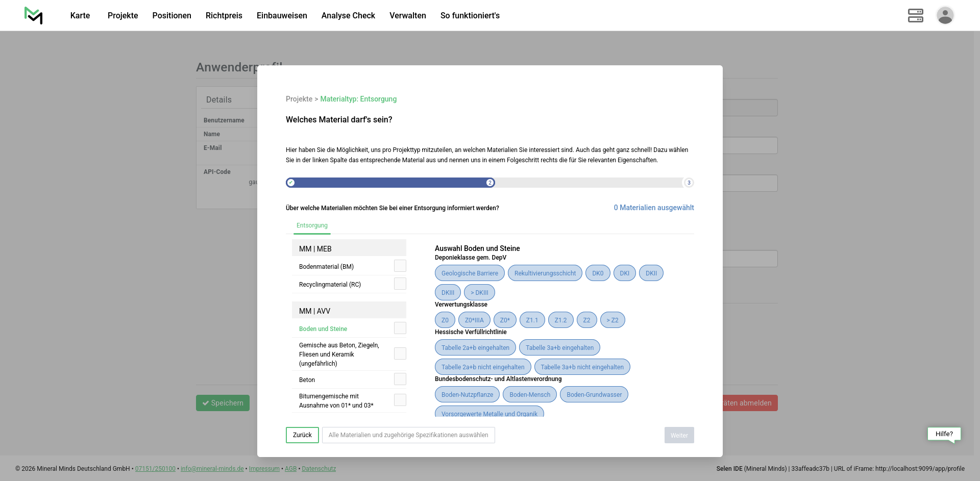
Task: Check the Boden und Steine checkbox
Action: 400,328
